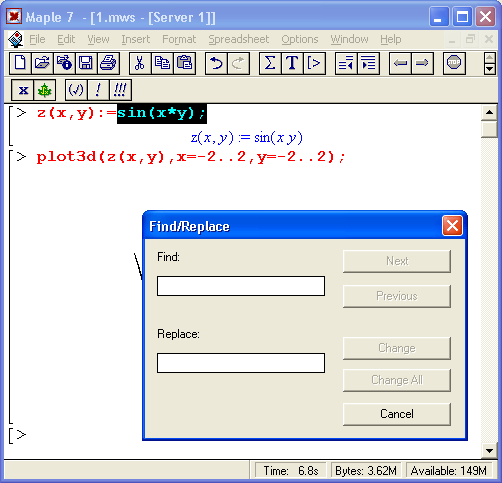Click Cancel in the Find/Replace dialog
Image resolution: width=502 pixels, height=483 pixels.
pyautogui.click(x=397, y=414)
